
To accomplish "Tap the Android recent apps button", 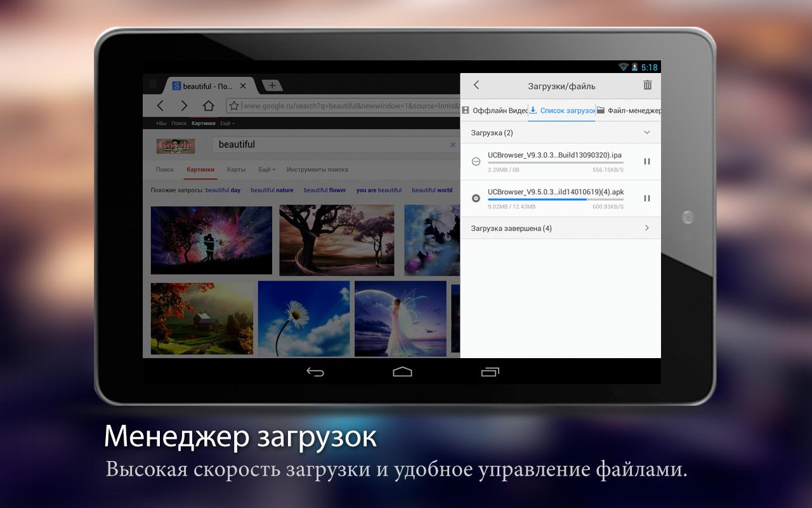I will pyautogui.click(x=490, y=371).
